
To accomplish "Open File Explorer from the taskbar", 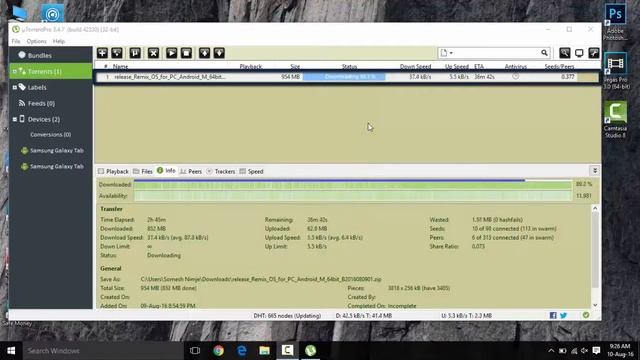I will coord(264,351).
